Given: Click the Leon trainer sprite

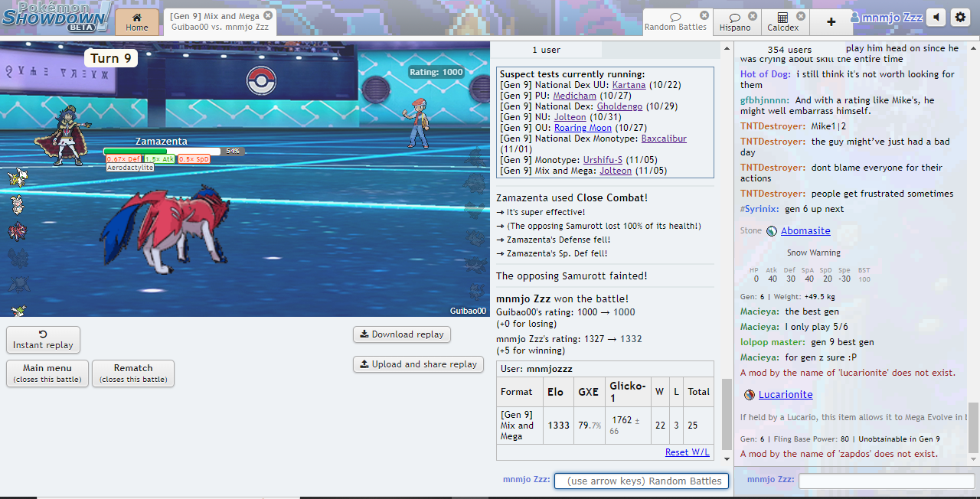Looking at the screenshot, I should point(64,136).
